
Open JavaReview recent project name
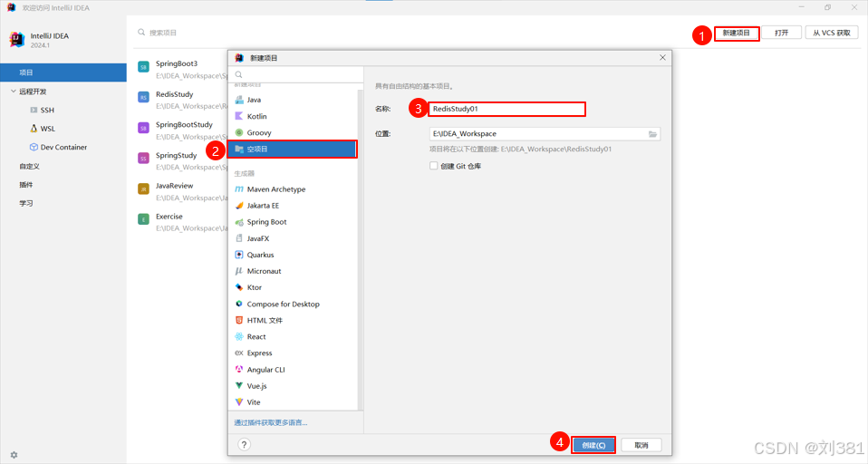pos(174,186)
